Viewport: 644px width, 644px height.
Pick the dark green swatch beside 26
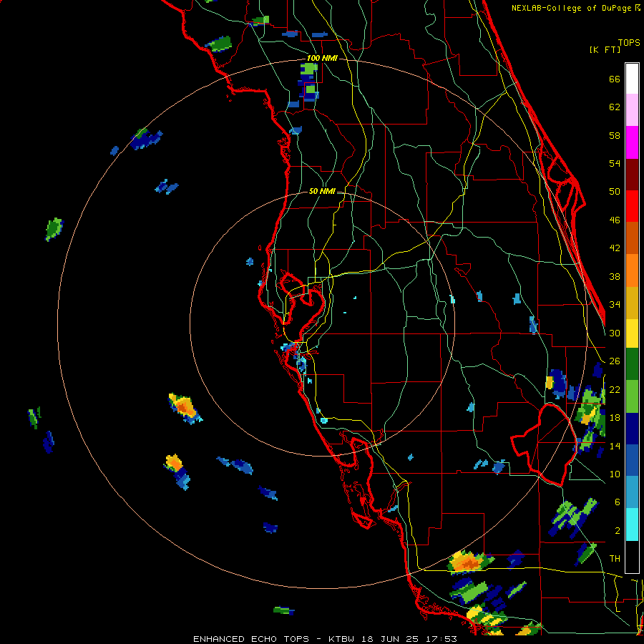(x=632, y=364)
